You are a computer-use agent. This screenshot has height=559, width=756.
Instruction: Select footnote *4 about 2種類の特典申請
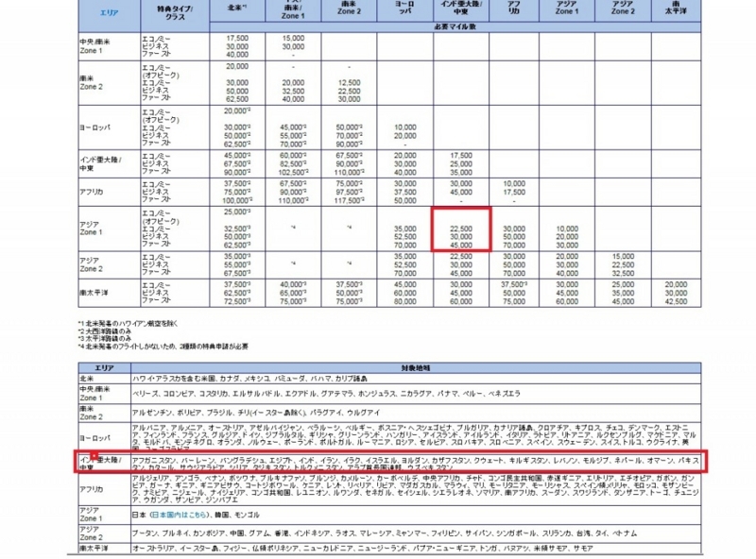coord(163,346)
